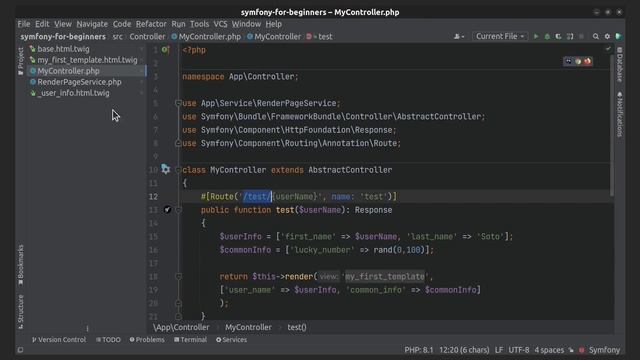Click the src breadcrumb in navigation bar
The width and height of the screenshot is (640, 360).
point(118,37)
